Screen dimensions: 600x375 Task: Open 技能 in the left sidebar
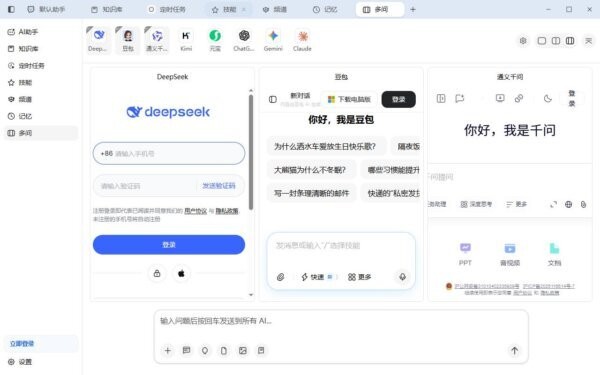pos(41,82)
